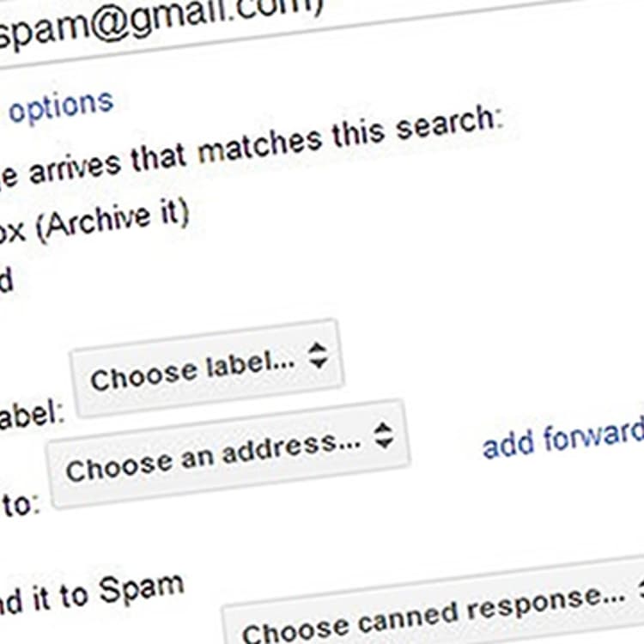
Task: Toggle the '(Archive it)' option label
Action: tap(113, 221)
